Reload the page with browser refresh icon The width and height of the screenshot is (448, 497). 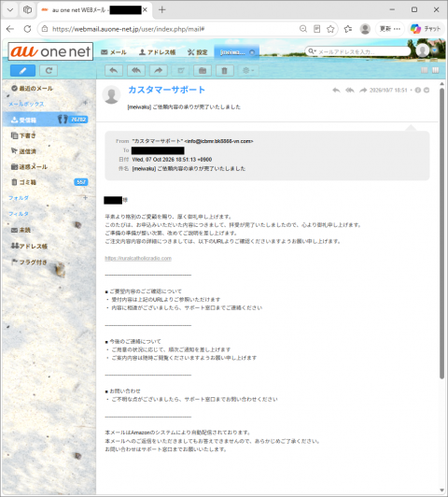pyautogui.click(x=28, y=29)
